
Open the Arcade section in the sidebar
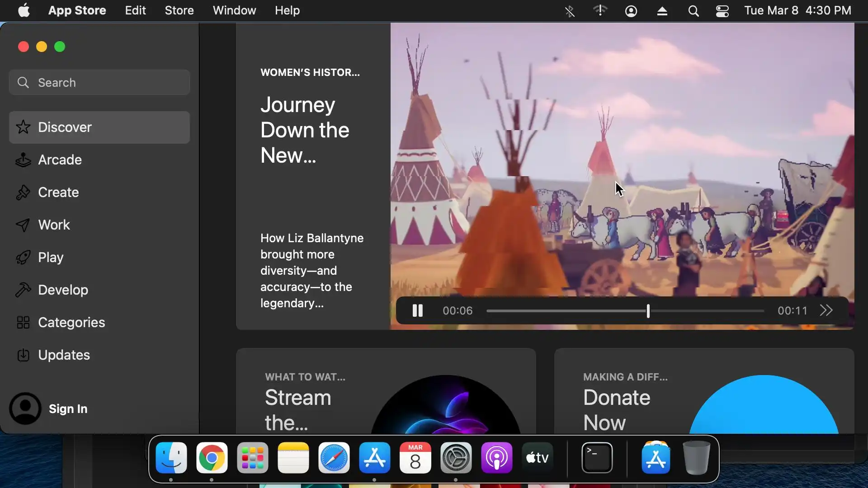(59, 160)
